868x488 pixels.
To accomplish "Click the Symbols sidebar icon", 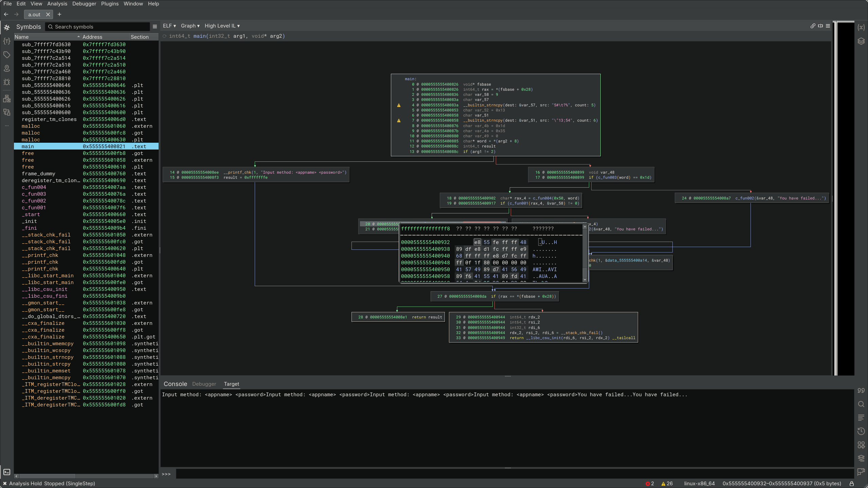I will coord(7,27).
